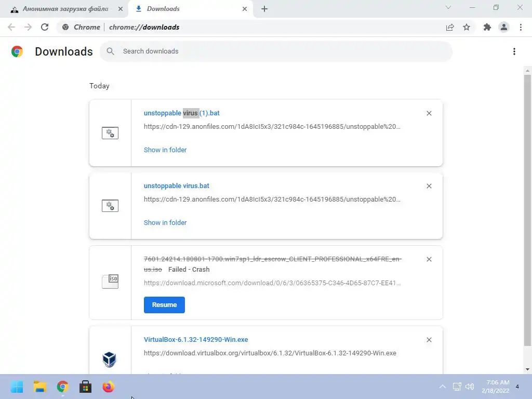Launch Firefox from the taskbar
The height and width of the screenshot is (399, 532).
click(x=108, y=387)
